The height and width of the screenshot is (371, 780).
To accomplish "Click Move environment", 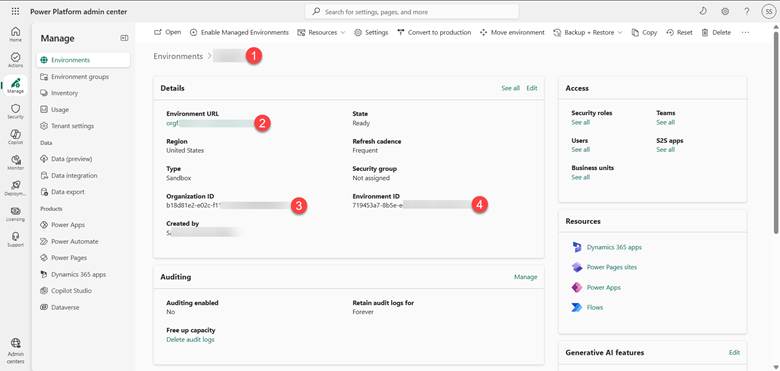I will pos(512,32).
